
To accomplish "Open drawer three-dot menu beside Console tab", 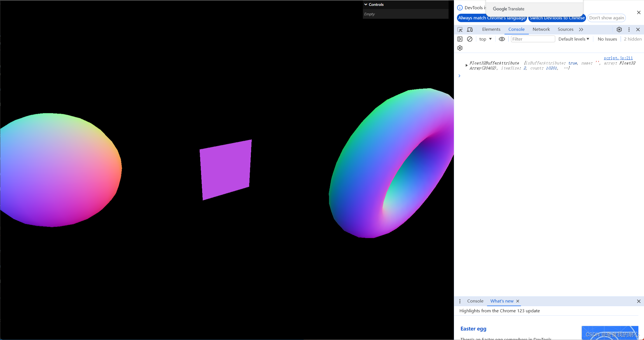I will point(460,301).
